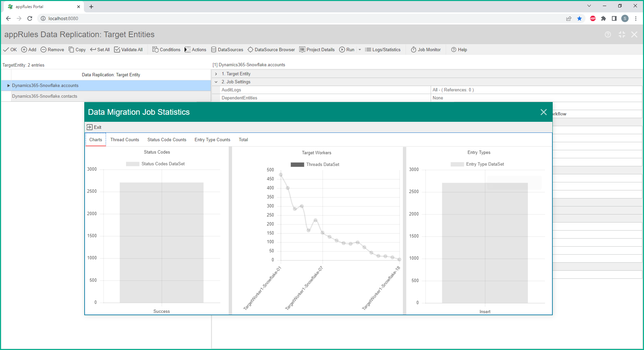Open the Conditions editor
Screen dimensions: 644x350
(x=167, y=50)
